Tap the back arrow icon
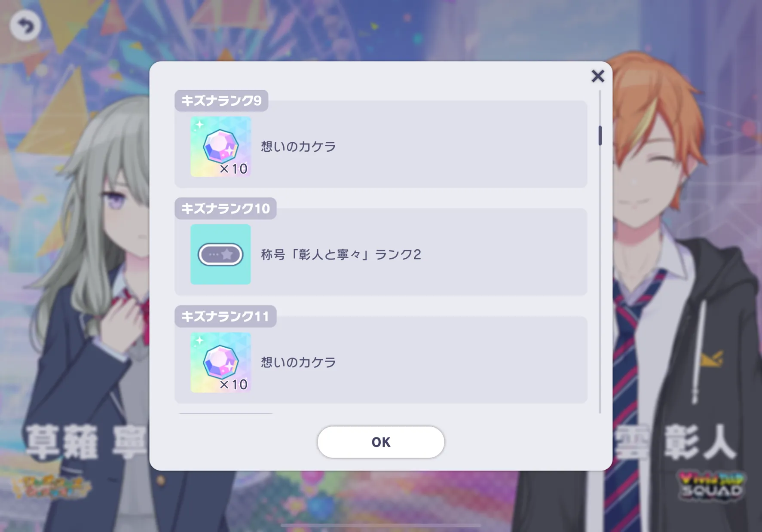 coord(25,26)
